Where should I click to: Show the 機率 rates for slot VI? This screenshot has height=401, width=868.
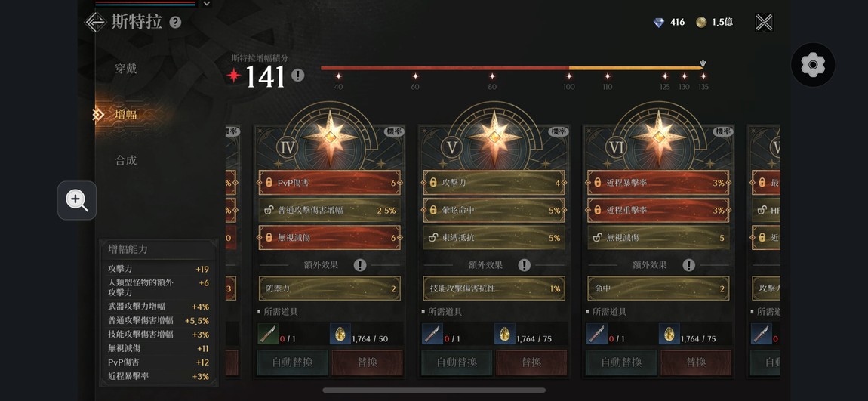coord(722,131)
